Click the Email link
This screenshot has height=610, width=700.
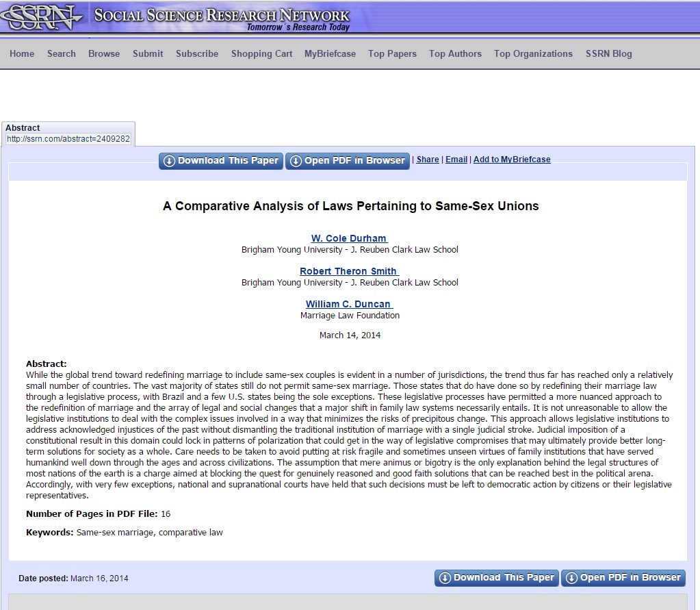tap(456, 160)
